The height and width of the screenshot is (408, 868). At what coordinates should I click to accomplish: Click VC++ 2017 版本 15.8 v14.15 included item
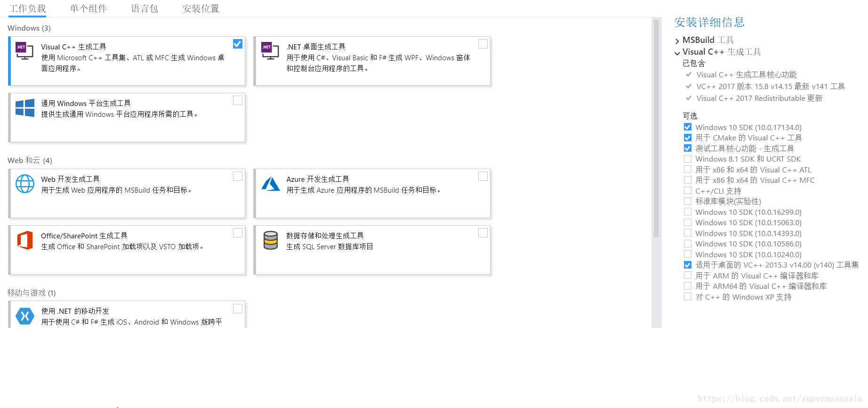771,86
